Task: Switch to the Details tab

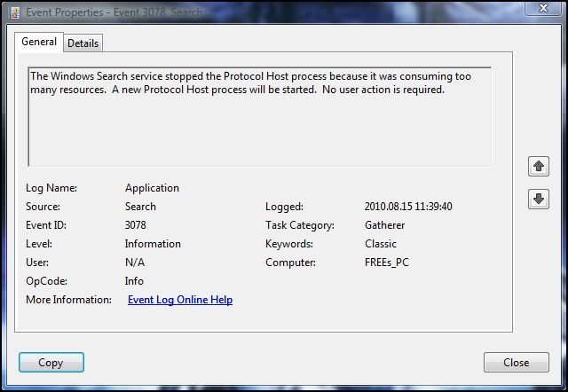Action: [x=83, y=43]
